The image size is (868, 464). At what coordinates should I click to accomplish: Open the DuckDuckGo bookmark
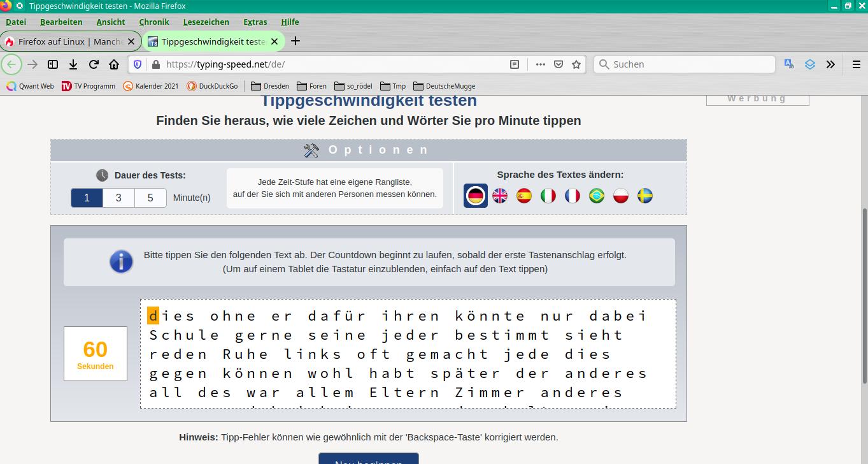tap(212, 86)
